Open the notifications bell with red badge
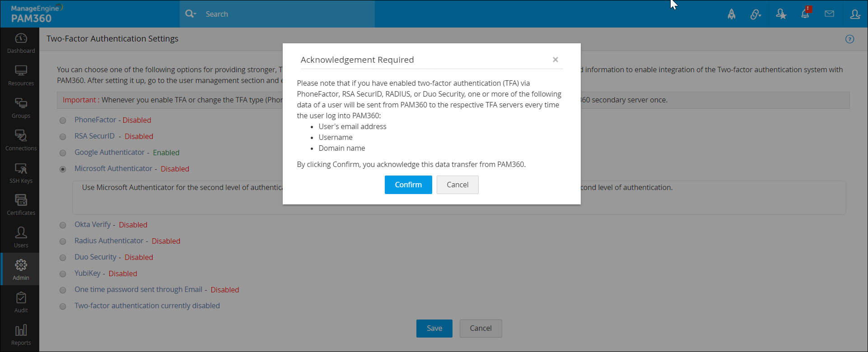The image size is (868, 352). [806, 13]
